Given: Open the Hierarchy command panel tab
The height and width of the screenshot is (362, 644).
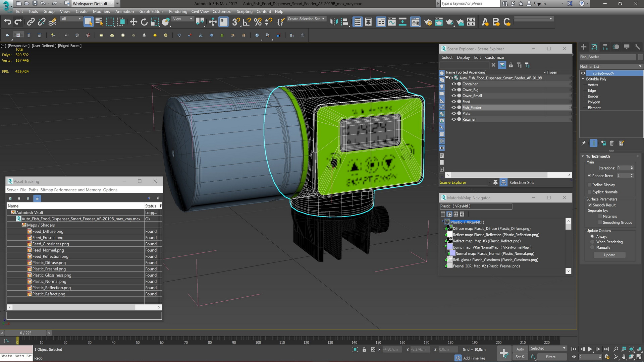Looking at the screenshot, I should tap(605, 47).
